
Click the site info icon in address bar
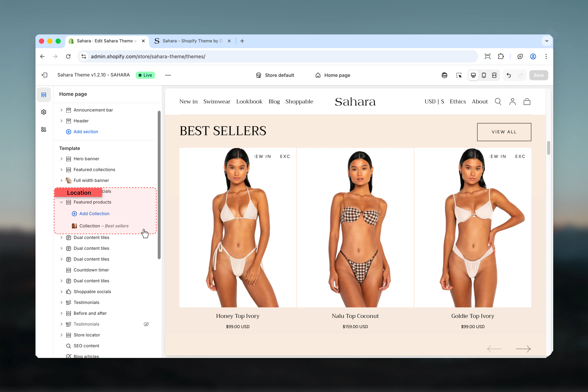click(84, 56)
